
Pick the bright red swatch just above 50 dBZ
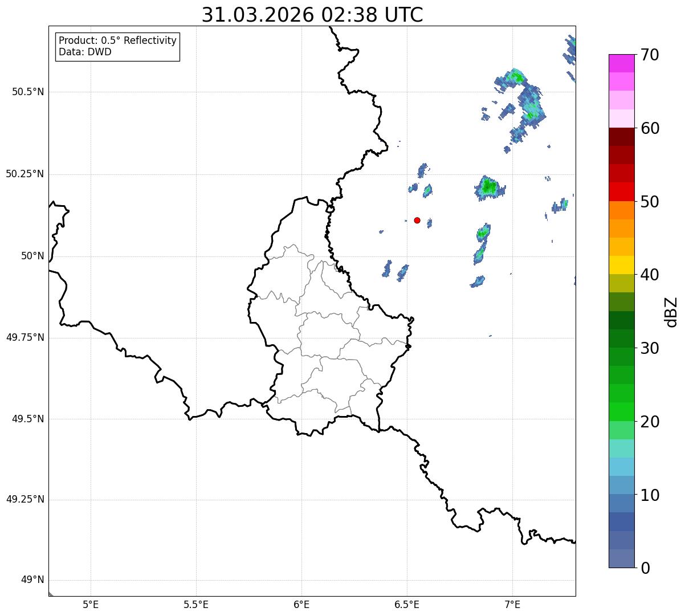coord(621,191)
